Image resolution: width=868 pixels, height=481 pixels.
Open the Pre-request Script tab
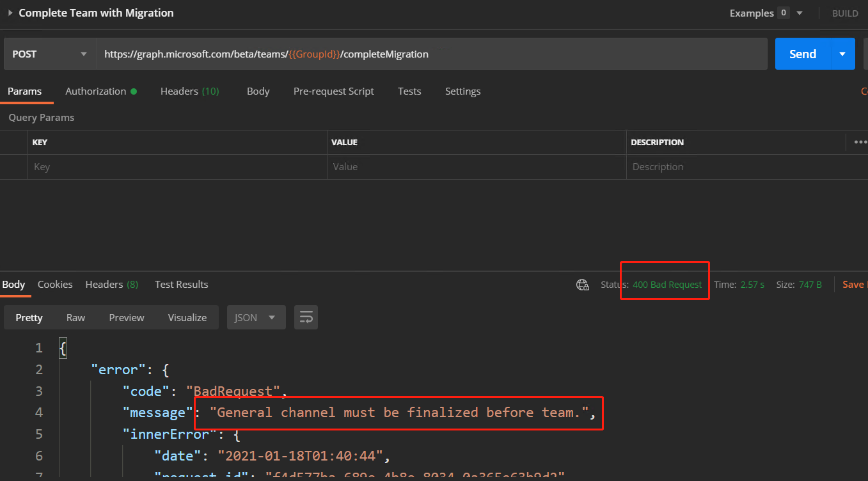333,91
